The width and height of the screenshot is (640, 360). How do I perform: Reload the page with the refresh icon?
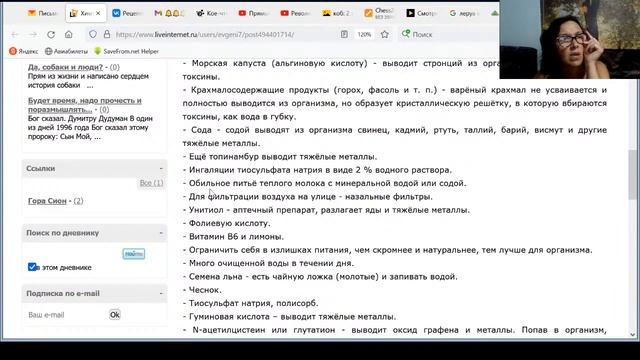pos(51,35)
